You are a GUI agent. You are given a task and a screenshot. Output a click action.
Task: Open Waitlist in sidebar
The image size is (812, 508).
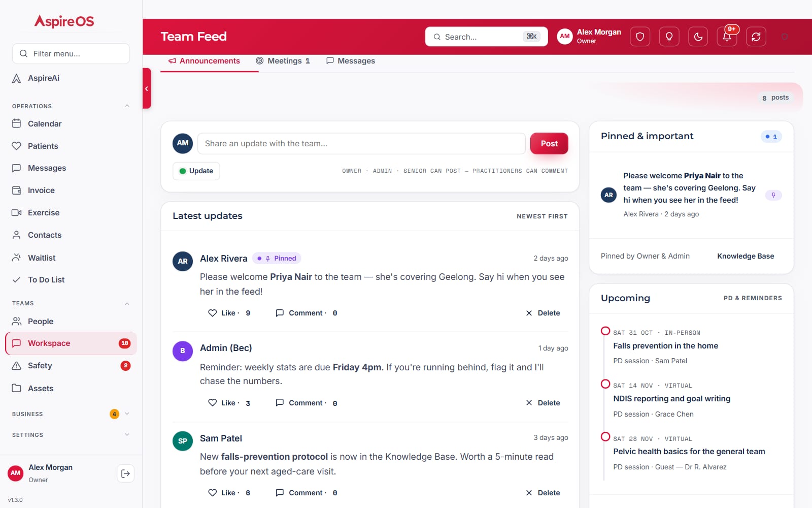point(71,258)
